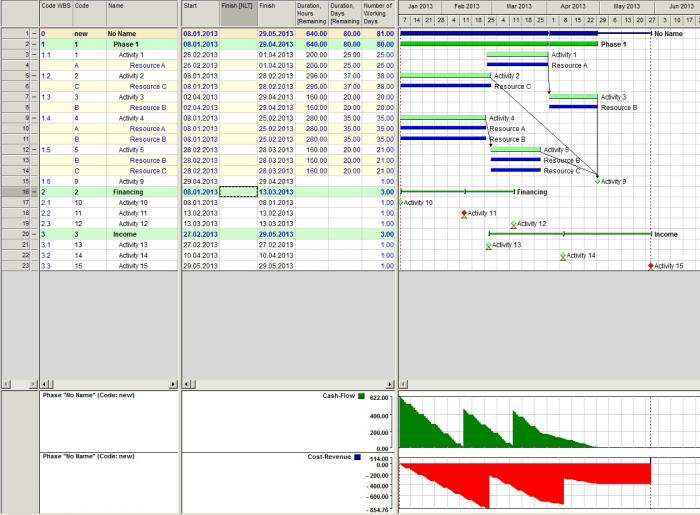Select the Resource C bar under Activity 2

[446, 86]
